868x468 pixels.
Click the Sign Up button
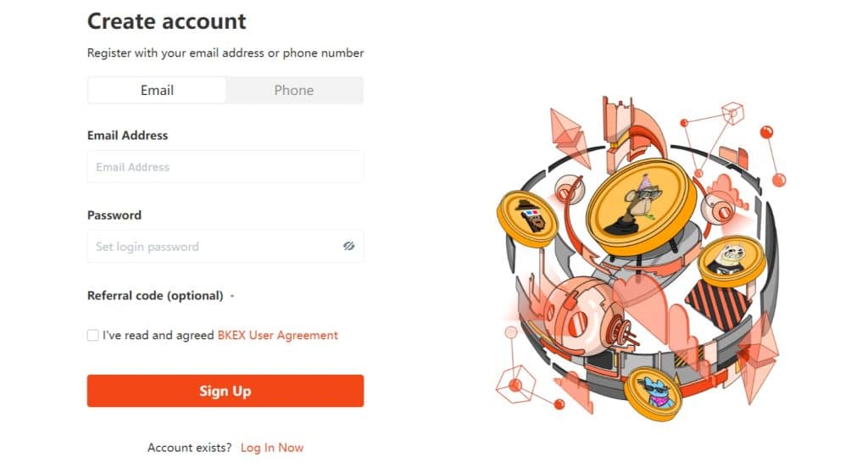click(225, 391)
